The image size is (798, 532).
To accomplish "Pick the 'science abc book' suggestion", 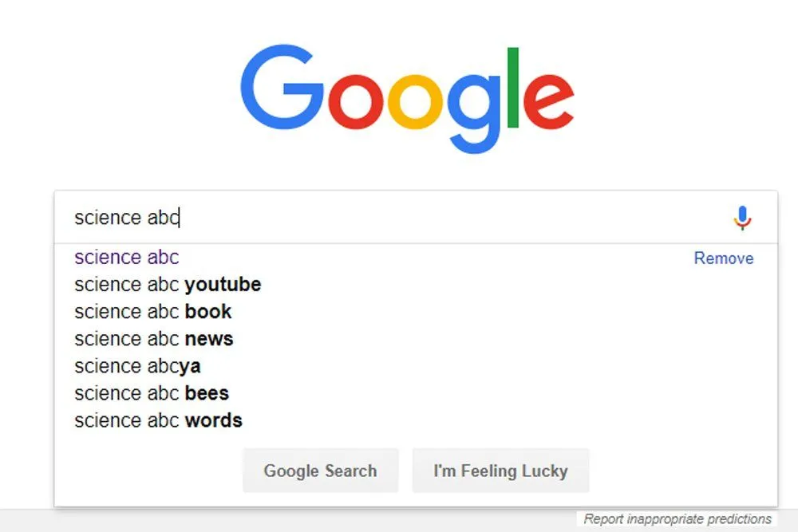I will 153,312.
